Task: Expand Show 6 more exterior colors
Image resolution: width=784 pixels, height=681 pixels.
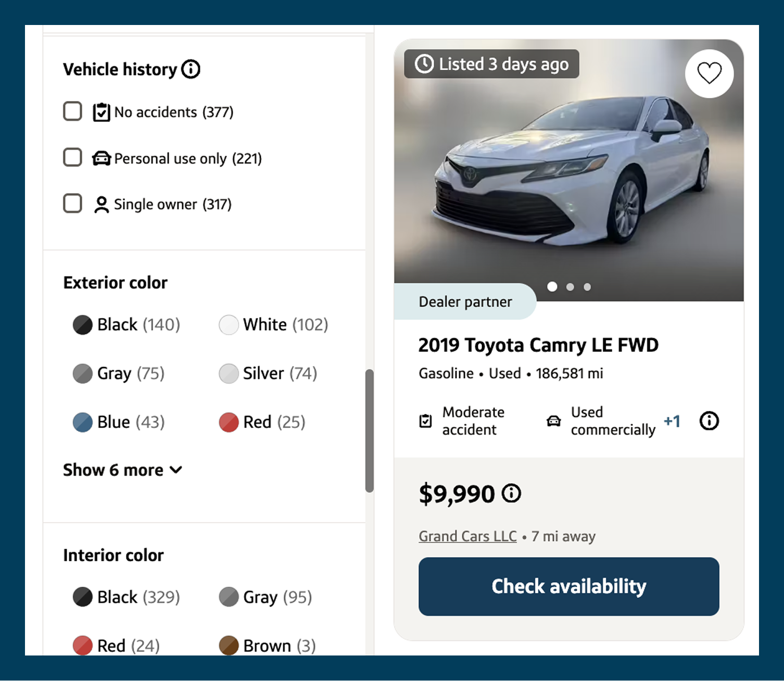Action: coord(123,470)
